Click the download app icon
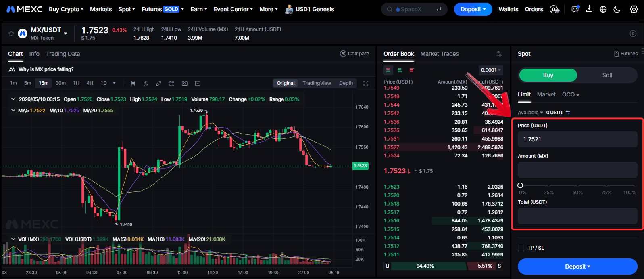Viewport: 644px width, 279px height. click(x=589, y=9)
